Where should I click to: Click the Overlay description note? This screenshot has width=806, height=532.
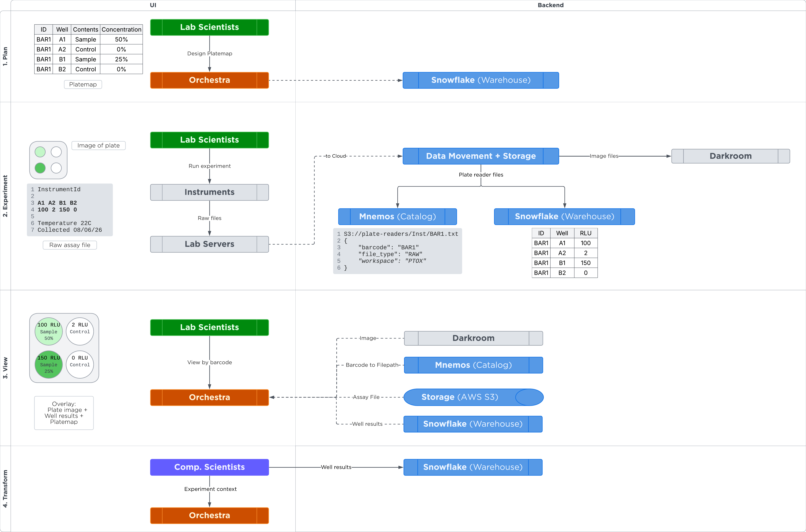point(64,413)
